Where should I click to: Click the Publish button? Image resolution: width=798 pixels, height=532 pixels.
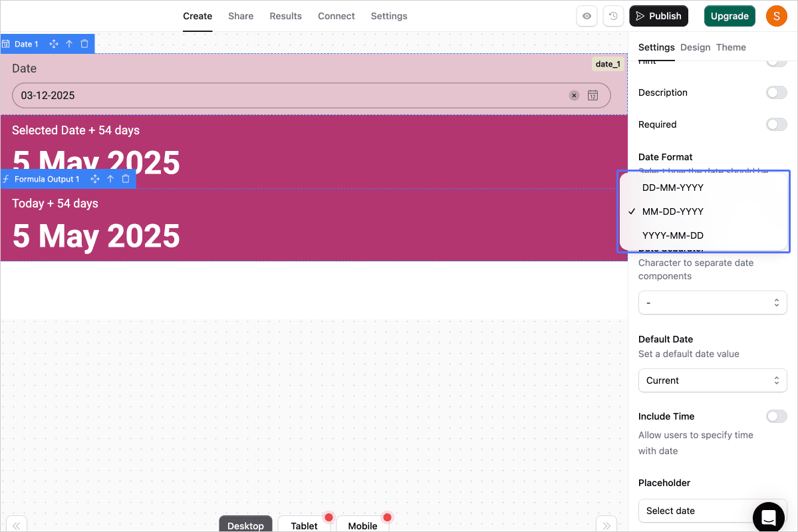click(659, 16)
